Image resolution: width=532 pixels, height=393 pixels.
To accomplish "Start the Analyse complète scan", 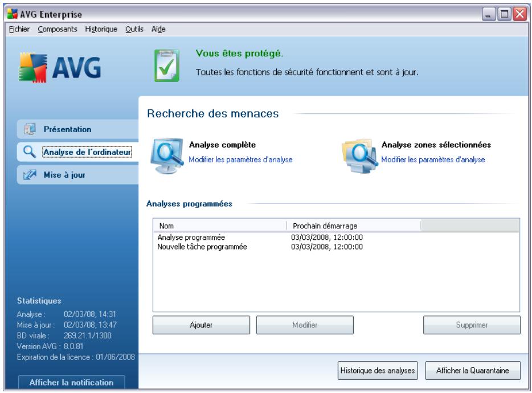I will (x=222, y=145).
